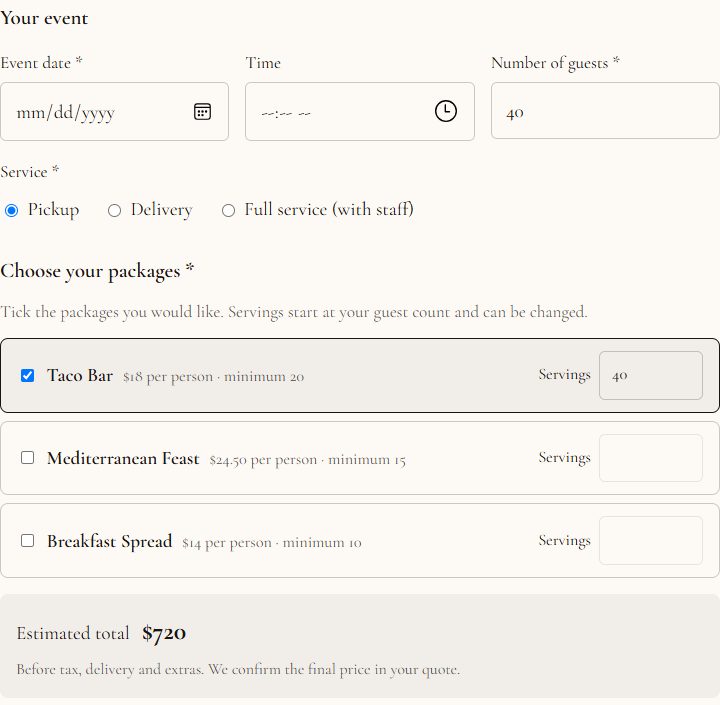Open the calendar picker icon in Event date
The image size is (720, 705).
click(x=202, y=112)
